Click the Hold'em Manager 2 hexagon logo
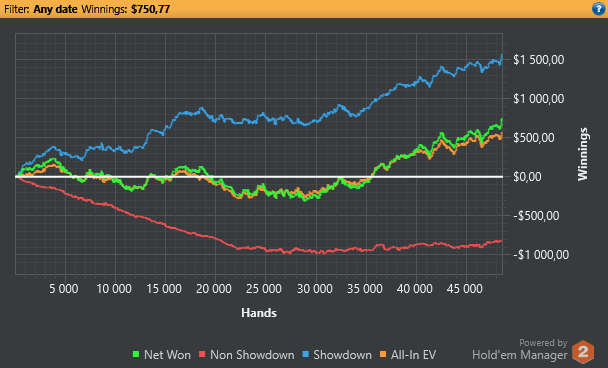The image size is (608, 368). [583, 352]
